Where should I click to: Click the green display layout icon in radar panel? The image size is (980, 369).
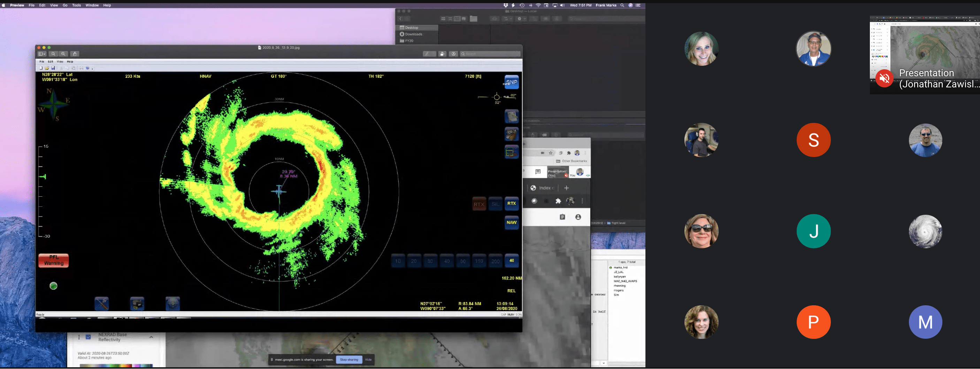click(x=512, y=152)
